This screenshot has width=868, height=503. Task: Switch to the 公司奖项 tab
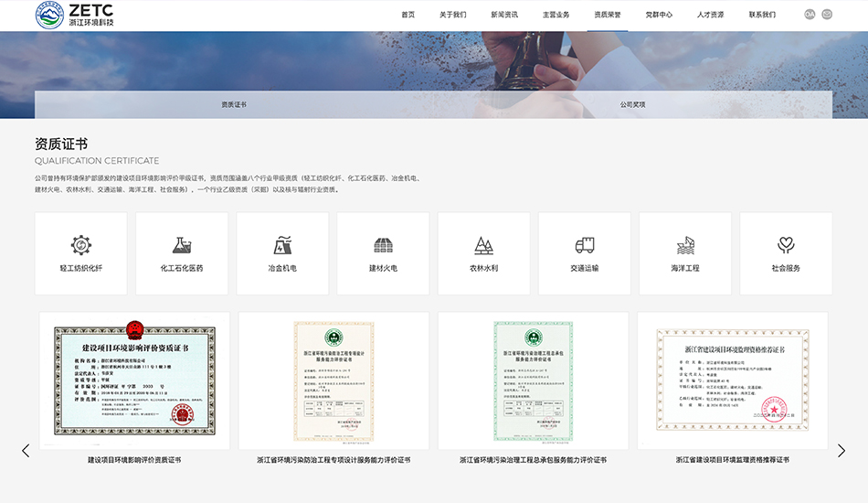(x=632, y=104)
